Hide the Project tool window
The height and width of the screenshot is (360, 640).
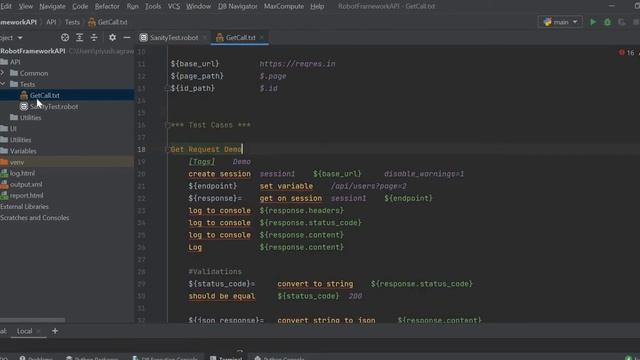coord(127,38)
